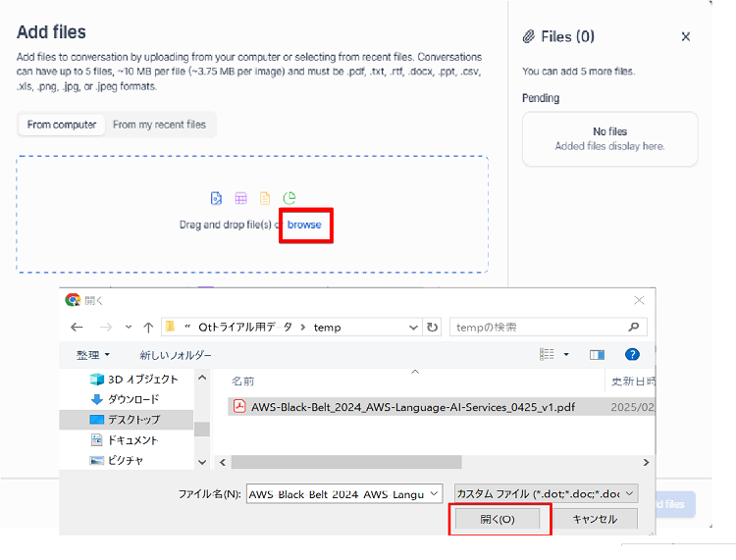Select ドキュメント in the navigation tree
This screenshot has width=736, height=560.
click(124, 440)
